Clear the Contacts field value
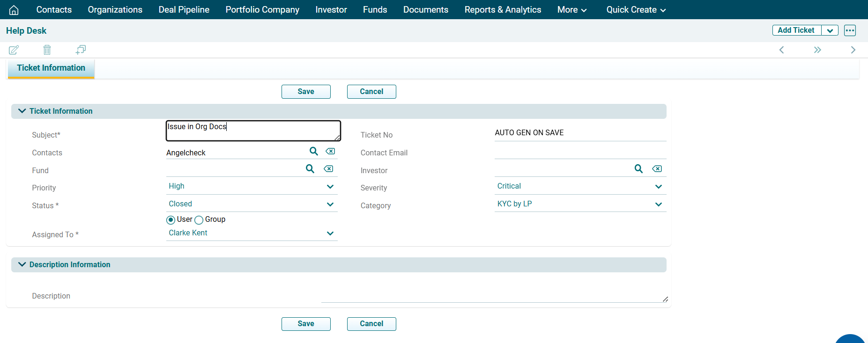This screenshot has height=343, width=868. tap(330, 151)
